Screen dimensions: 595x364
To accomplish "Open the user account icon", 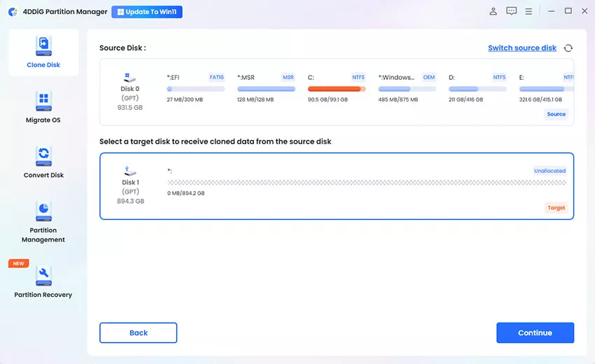I will pyautogui.click(x=493, y=11).
